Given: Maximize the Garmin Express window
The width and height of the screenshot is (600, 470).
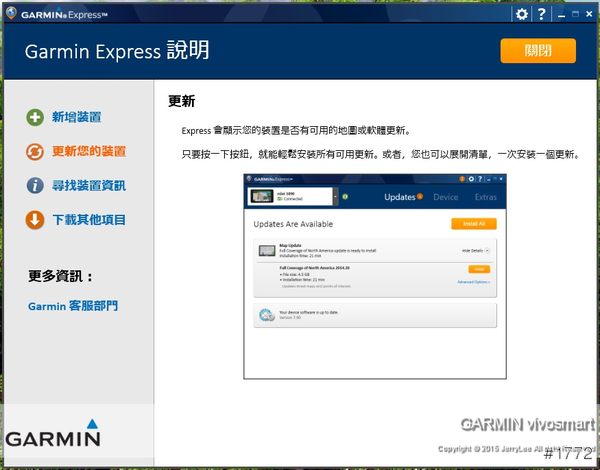Looking at the screenshot, I should point(575,14).
